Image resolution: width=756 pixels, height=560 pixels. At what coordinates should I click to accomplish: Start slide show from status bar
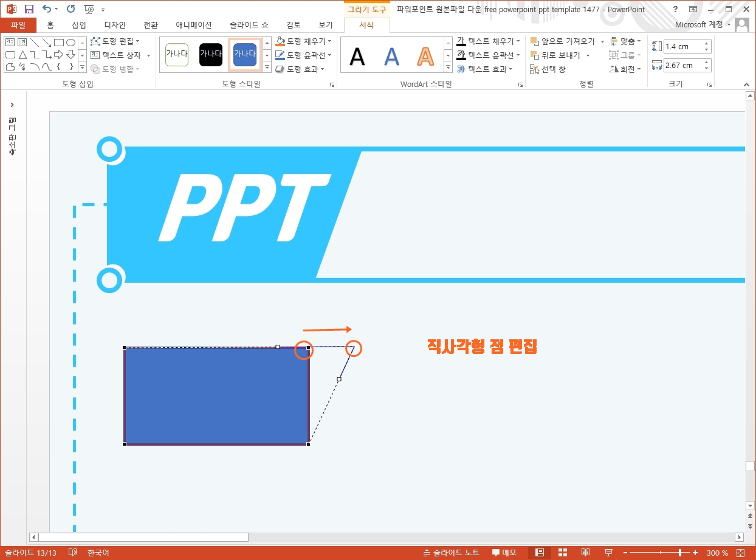coord(609,553)
